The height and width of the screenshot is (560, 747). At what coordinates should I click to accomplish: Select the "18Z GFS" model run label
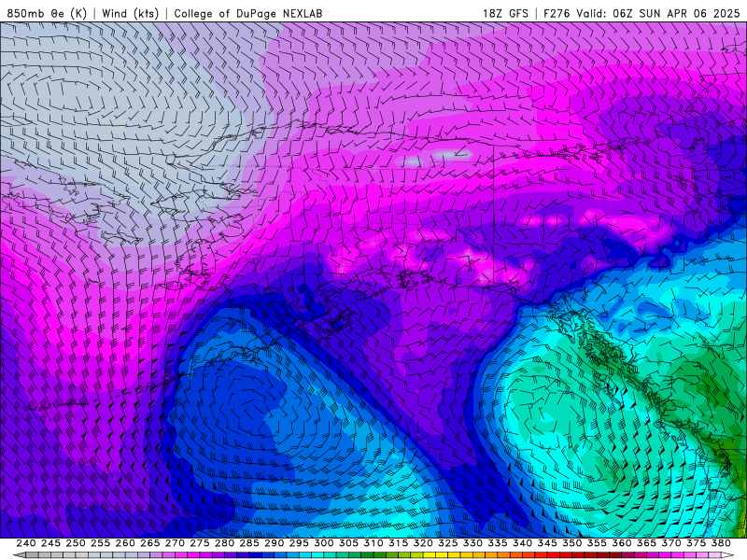pyautogui.click(x=505, y=13)
